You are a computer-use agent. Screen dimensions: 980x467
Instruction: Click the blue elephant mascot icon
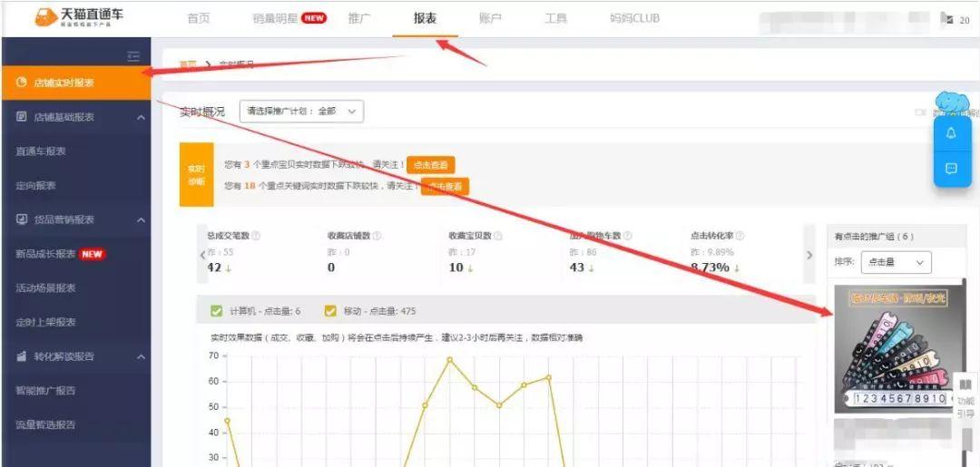[x=952, y=102]
